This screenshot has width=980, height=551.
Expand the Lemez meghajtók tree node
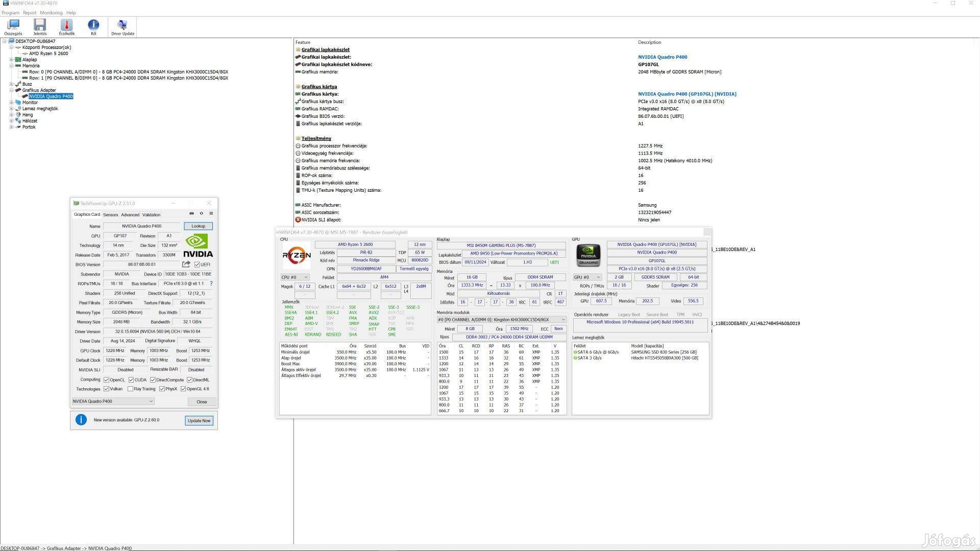11,109
